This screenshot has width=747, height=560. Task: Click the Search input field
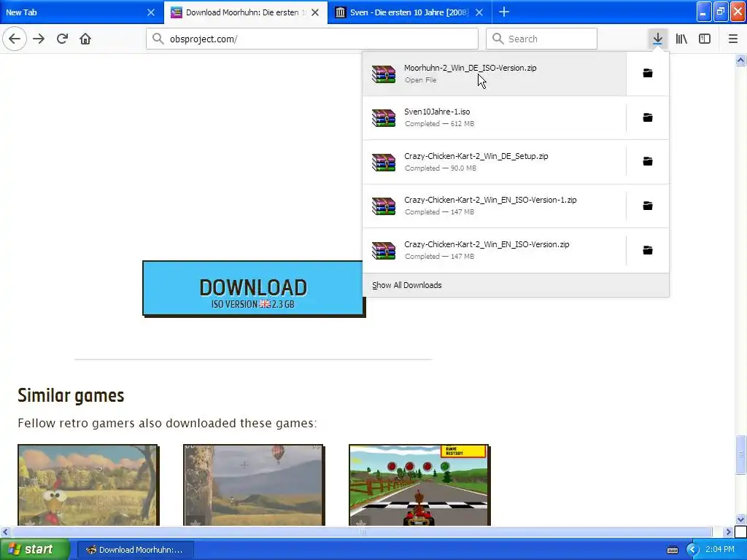click(x=541, y=39)
